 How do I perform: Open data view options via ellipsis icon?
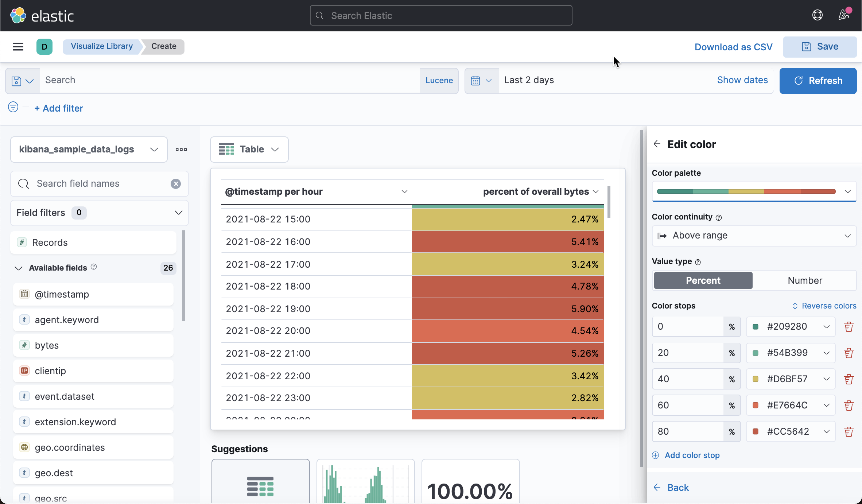(181, 150)
